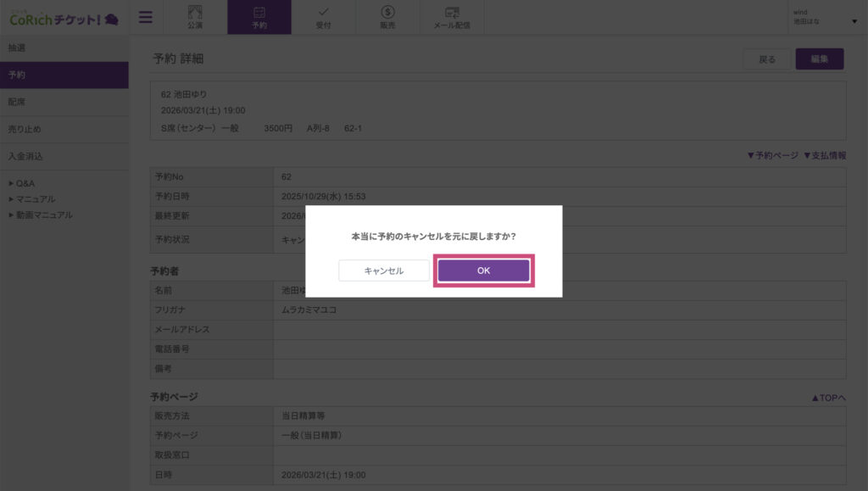Open the 受付 checkmark icon
868x491 pixels.
[x=323, y=17]
